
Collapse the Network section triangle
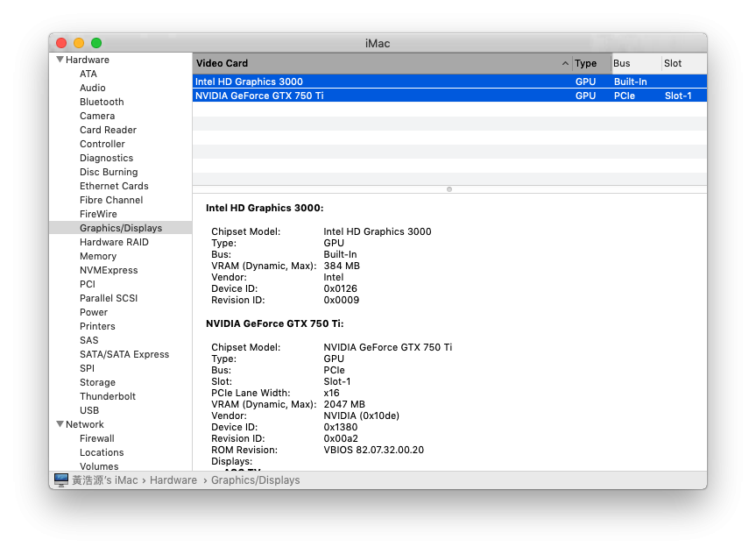pyautogui.click(x=60, y=424)
